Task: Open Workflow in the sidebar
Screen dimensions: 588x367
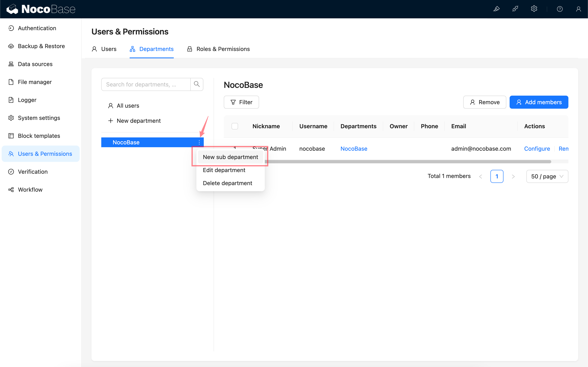Action: tap(30, 190)
